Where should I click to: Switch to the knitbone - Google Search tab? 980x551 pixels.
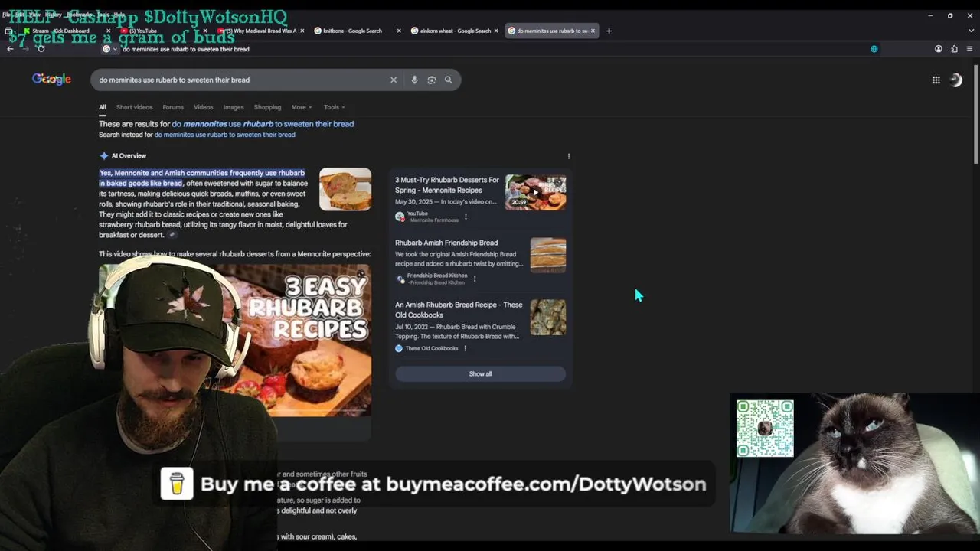pyautogui.click(x=352, y=31)
